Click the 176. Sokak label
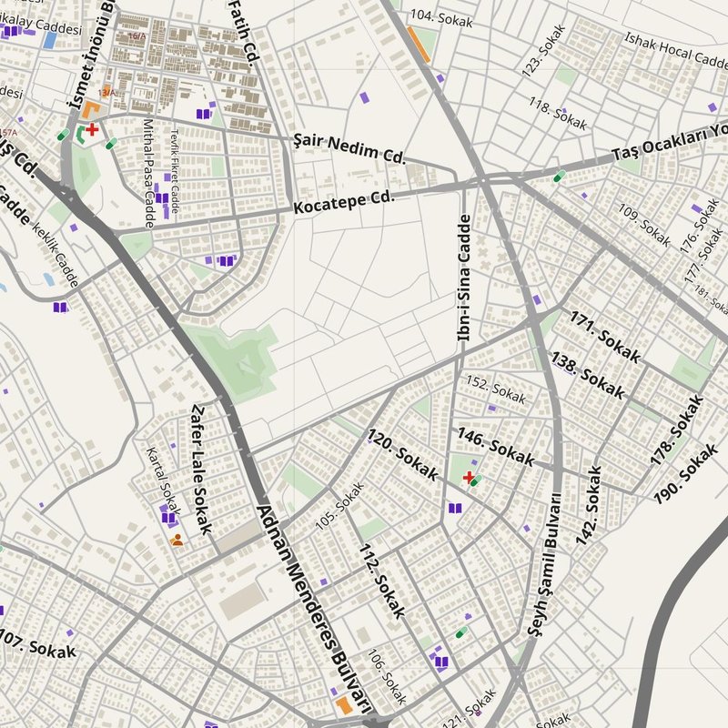The width and height of the screenshot is (728, 728). (x=699, y=226)
